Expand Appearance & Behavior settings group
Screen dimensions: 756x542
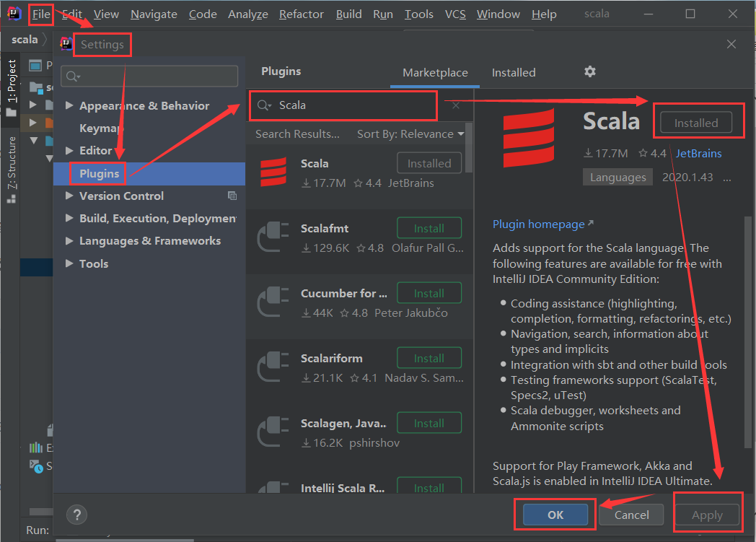pyautogui.click(x=69, y=105)
